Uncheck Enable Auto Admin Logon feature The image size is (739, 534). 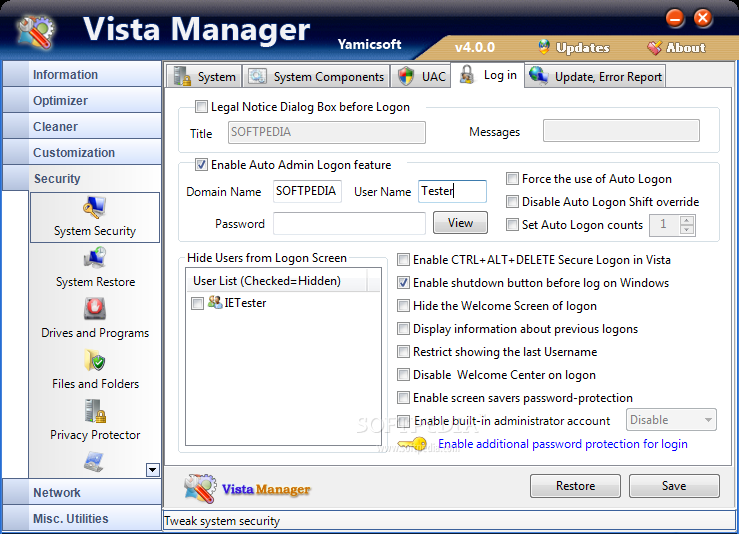pyautogui.click(x=201, y=164)
